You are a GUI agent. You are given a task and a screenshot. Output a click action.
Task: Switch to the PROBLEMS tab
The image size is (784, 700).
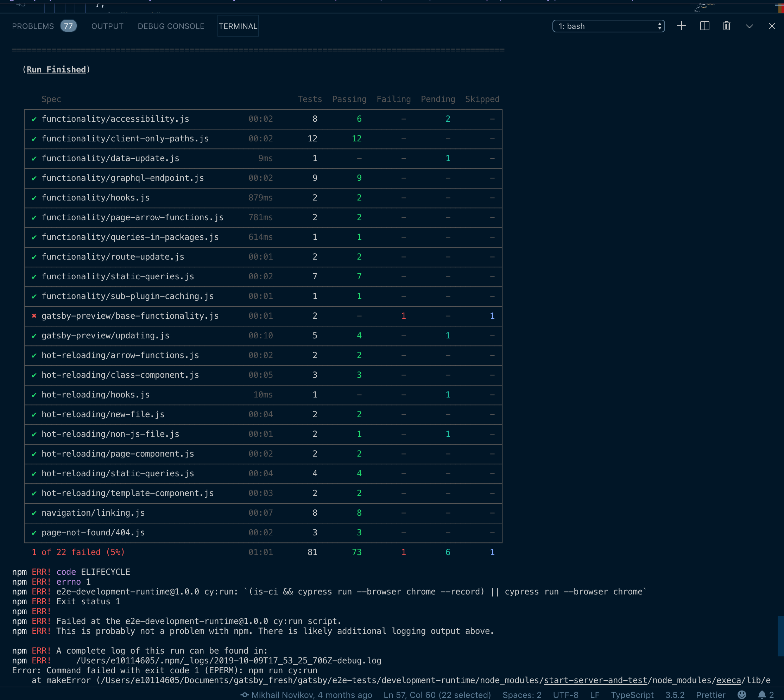tap(33, 26)
